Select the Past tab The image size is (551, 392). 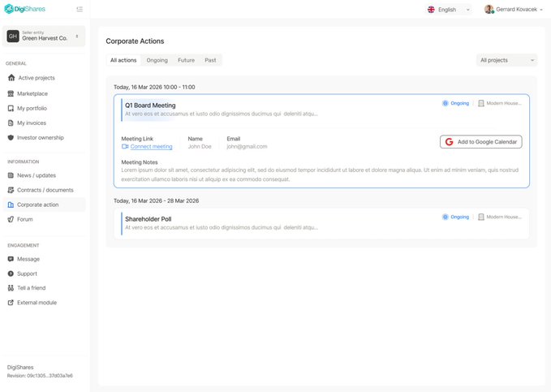point(210,60)
